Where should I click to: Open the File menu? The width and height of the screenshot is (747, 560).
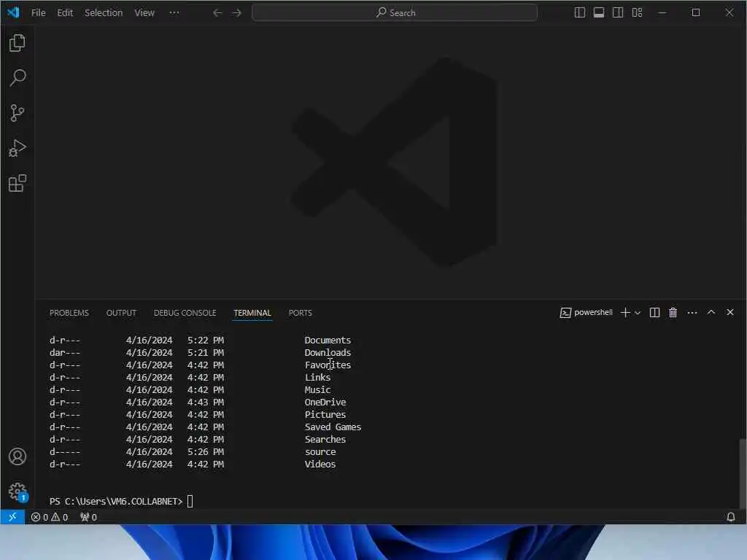38,13
